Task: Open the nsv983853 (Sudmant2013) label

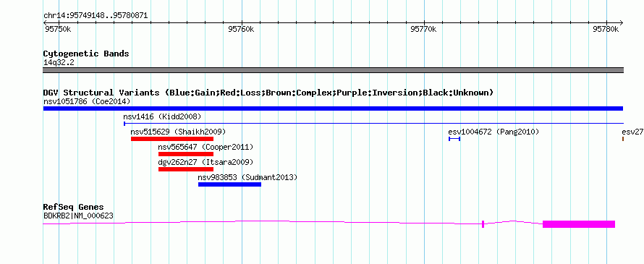Action: pyautogui.click(x=247, y=177)
